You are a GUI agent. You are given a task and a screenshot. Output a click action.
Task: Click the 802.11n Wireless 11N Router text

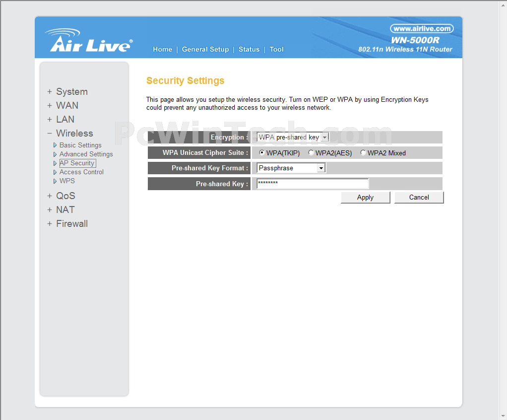tap(405, 50)
